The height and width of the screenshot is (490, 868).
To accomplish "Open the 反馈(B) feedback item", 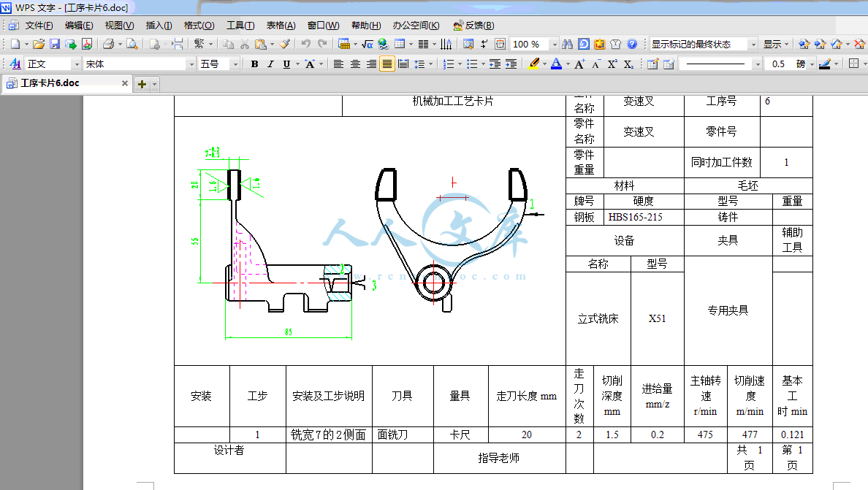I will pos(474,26).
